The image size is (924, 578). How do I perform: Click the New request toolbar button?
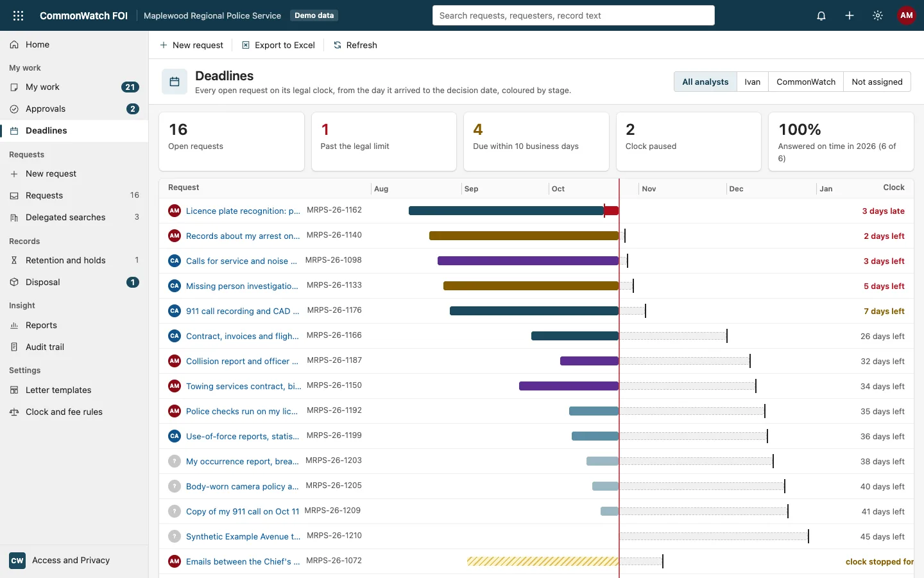(x=191, y=45)
